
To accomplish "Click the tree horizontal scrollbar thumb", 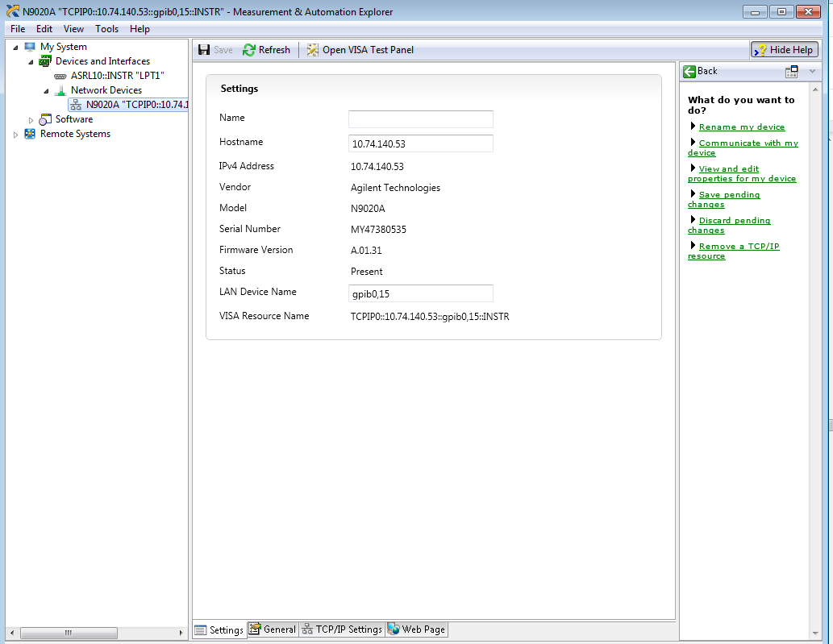I will (x=69, y=633).
